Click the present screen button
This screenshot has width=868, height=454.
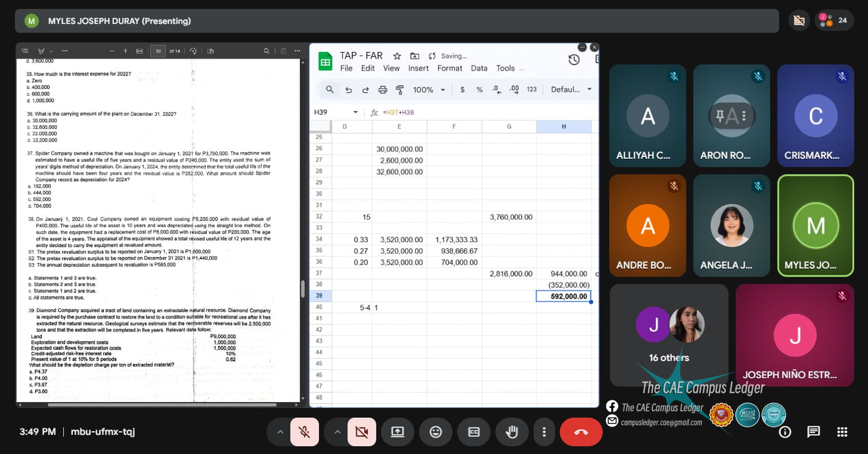click(398, 432)
